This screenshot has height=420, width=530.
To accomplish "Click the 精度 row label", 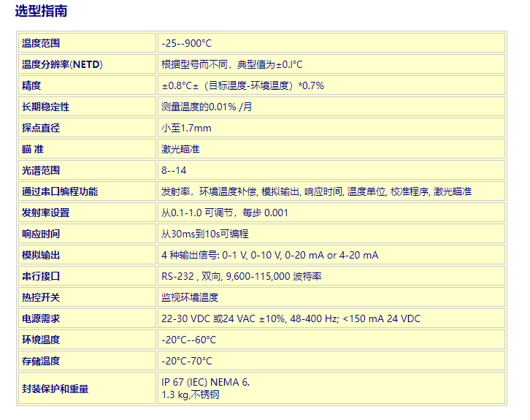I will (31, 85).
